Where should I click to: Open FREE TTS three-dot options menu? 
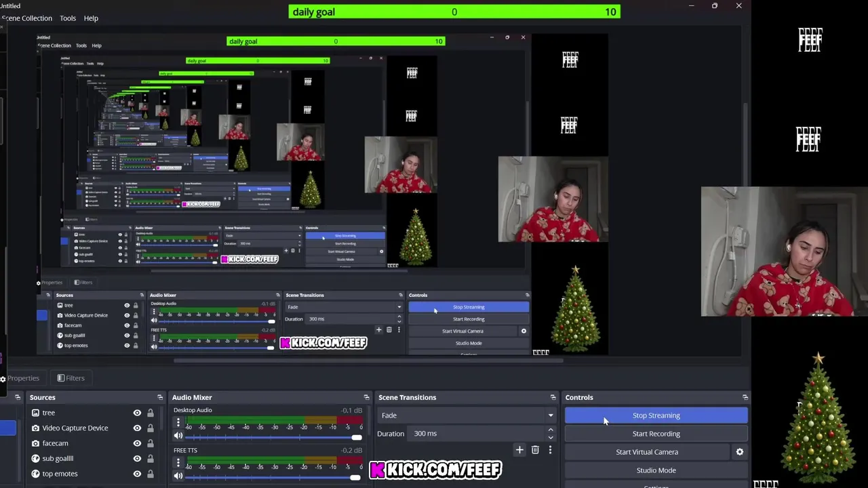pos(178,463)
